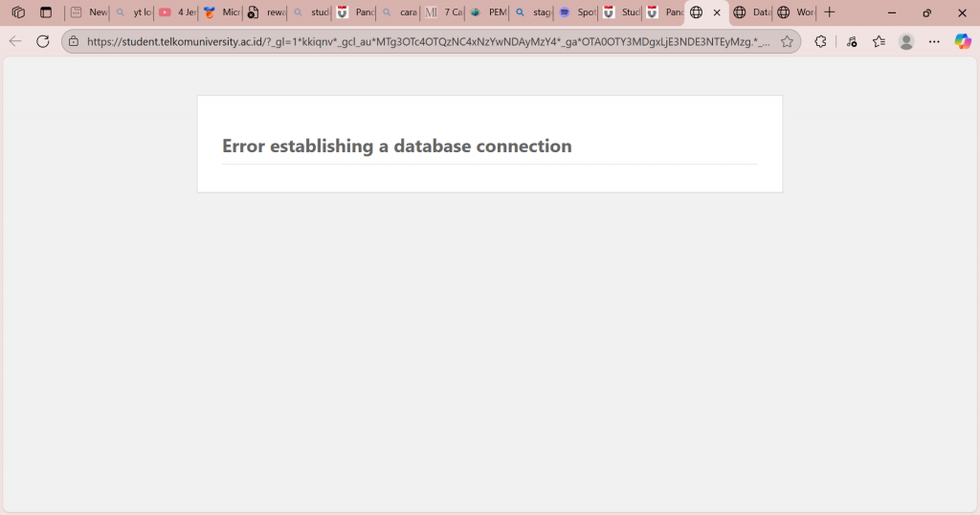Switch to the 'Micr' tab
The height and width of the screenshot is (515, 980).
coord(222,12)
